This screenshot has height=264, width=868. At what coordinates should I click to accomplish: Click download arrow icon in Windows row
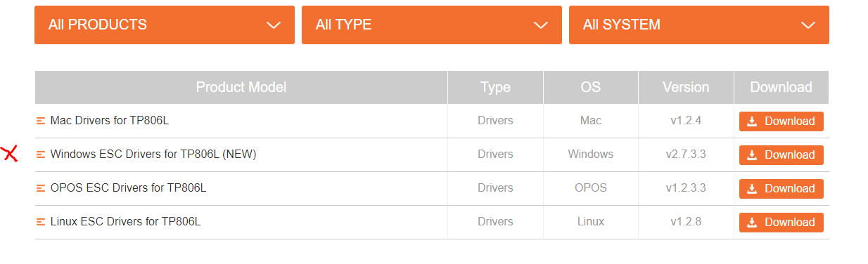(x=752, y=155)
